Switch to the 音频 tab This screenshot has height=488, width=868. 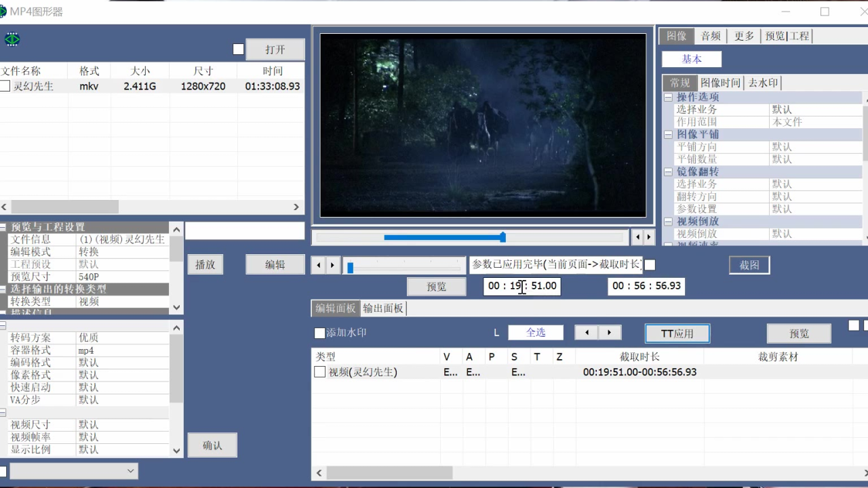click(711, 36)
